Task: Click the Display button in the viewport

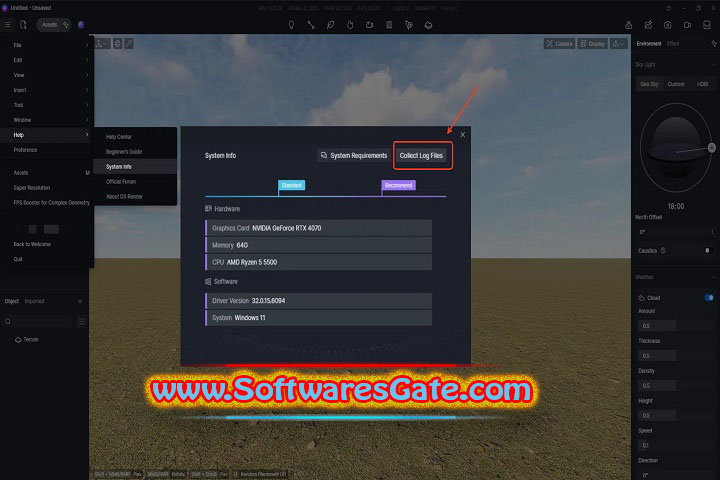Action: pos(592,44)
